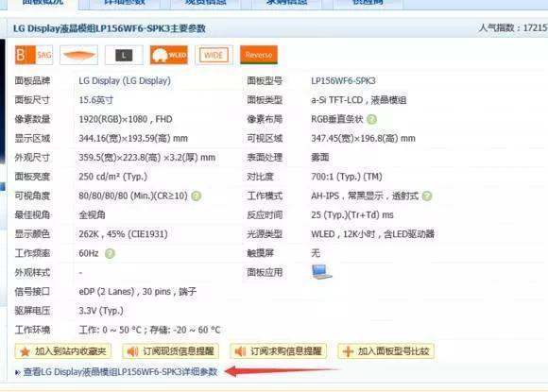The height and width of the screenshot is (392, 548).
Task: Click the orange Reverse icon
Action: [259, 55]
